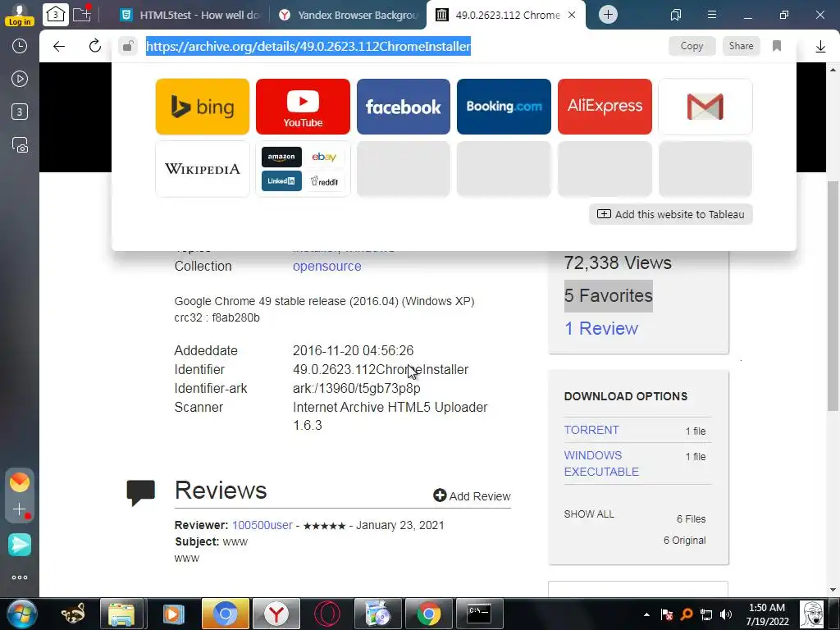This screenshot has width=840, height=630.
Task: Open Windows Explorer folder in taskbar
Action: tap(121, 614)
